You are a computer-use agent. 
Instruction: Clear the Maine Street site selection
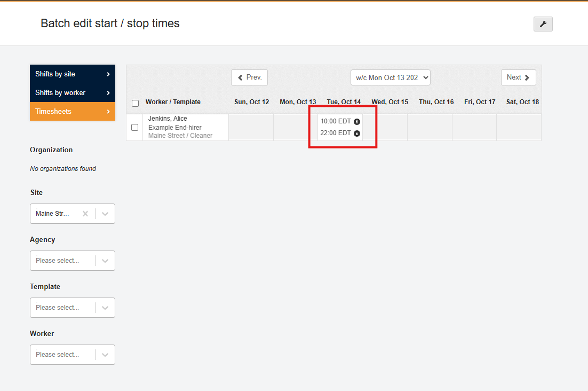tap(85, 214)
